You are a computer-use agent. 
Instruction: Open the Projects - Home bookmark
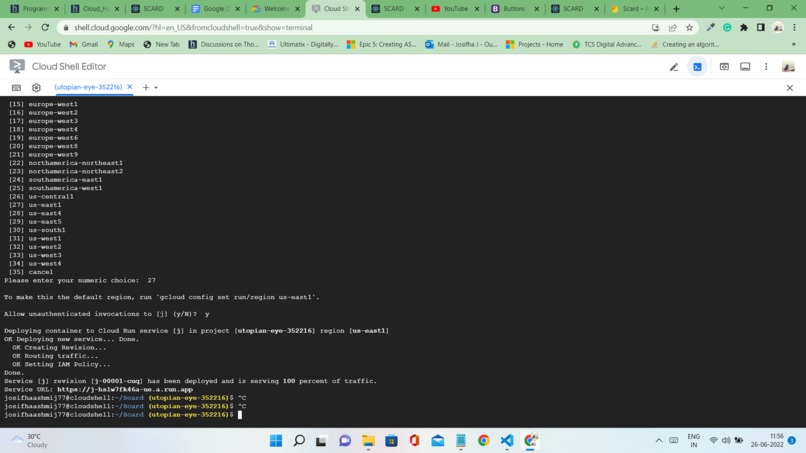coord(535,45)
